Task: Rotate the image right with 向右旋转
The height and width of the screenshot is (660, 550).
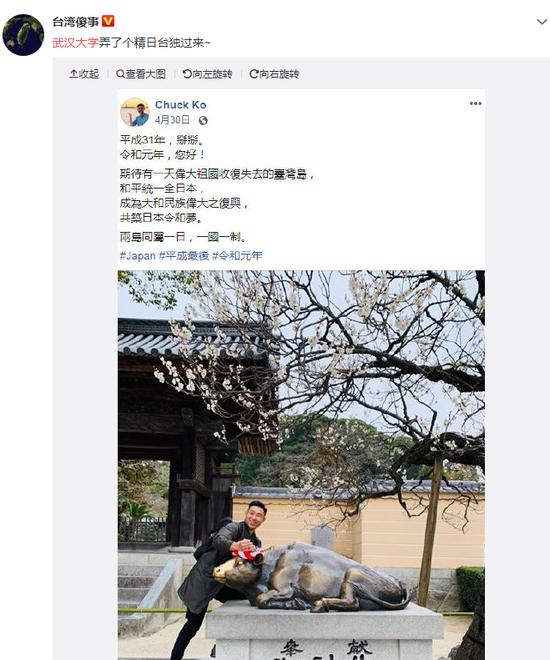Action: point(274,74)
